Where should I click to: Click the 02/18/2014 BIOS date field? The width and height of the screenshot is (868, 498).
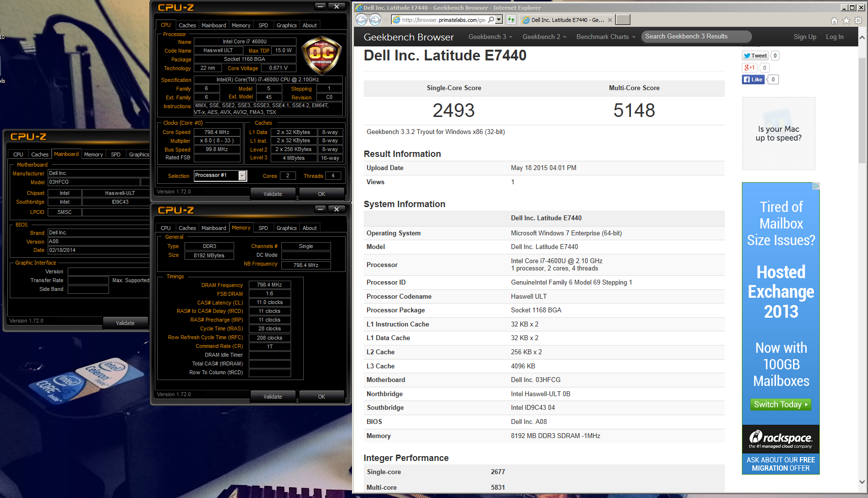[98, 250]
